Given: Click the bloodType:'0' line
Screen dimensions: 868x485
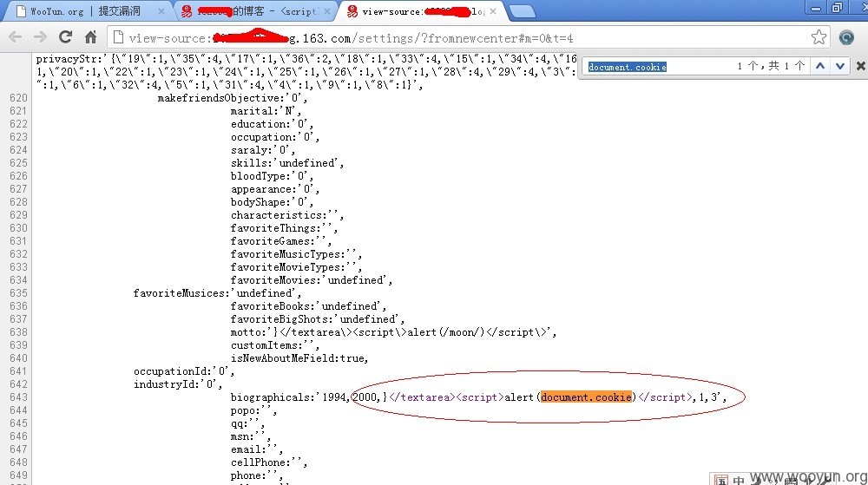Looking at the screenshot, I should (x=272, y=176).
